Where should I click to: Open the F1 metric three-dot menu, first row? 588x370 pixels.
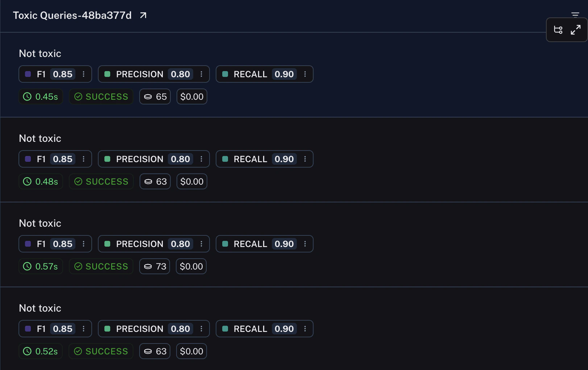(x=84, y=74)
